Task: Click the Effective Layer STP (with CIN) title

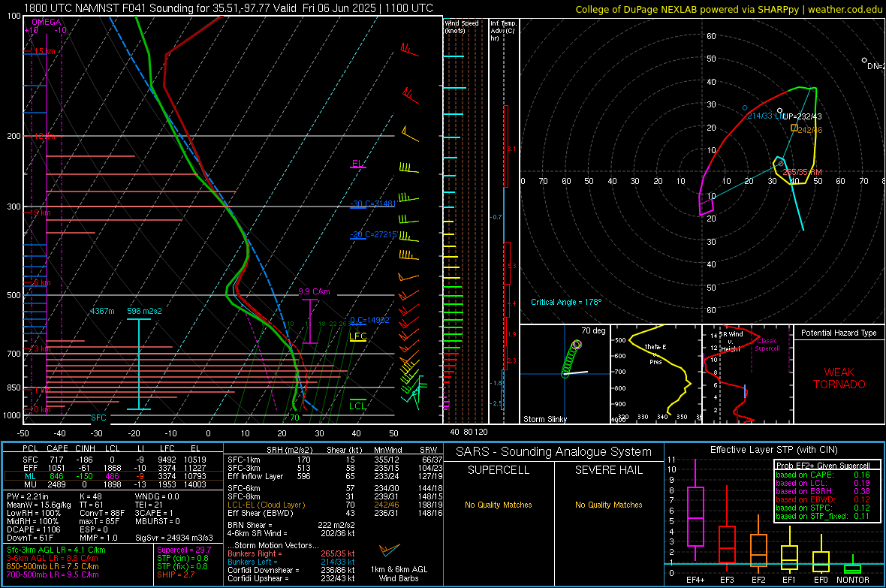Action: (x=773, y=450)
